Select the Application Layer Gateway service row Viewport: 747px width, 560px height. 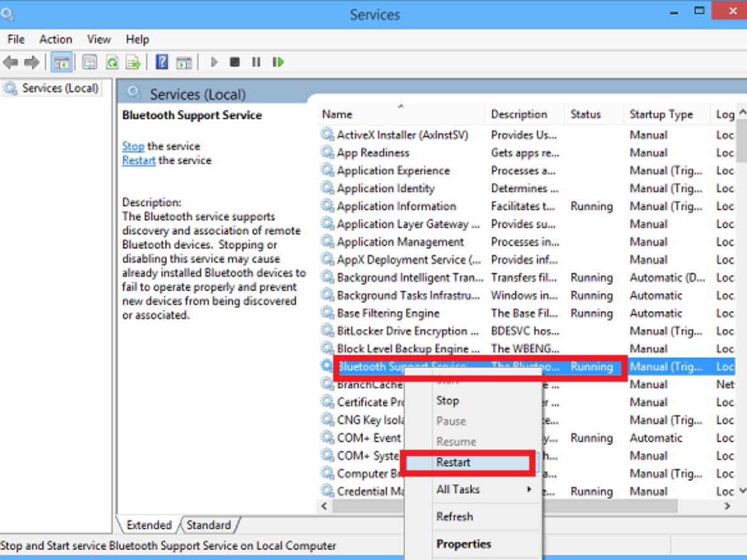[x=527, y=224]
